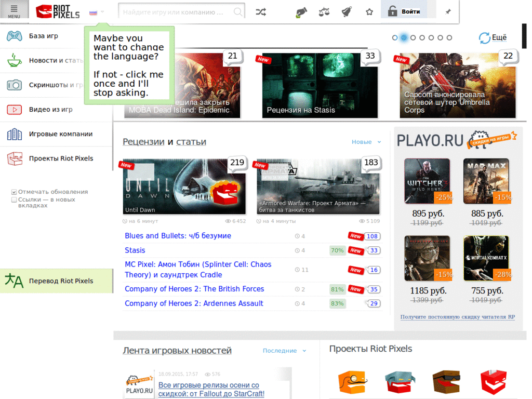Open 29 comments bubble for Ardennes Assault

[x=374, y=303]
